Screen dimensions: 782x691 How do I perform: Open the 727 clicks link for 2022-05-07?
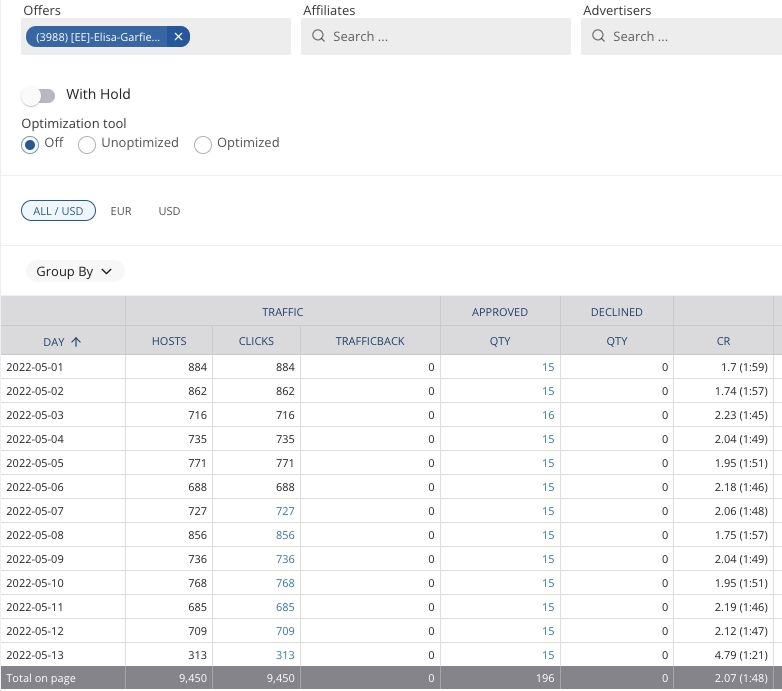(x=285, y=511)
